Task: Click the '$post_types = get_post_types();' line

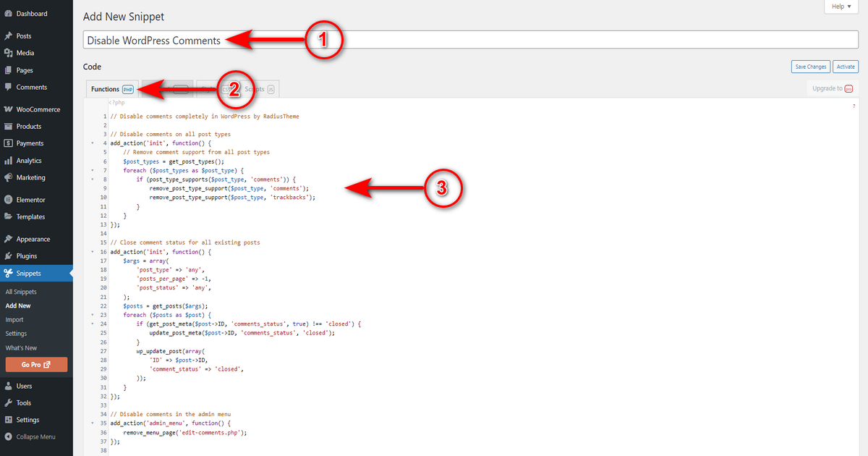Action: pyautogui.click(x=174, y=161)
